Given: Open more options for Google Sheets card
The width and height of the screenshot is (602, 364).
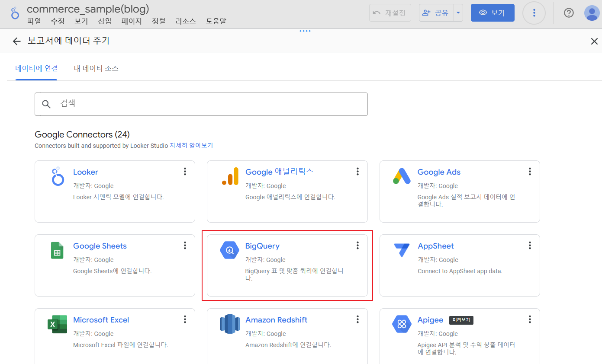Looking at the screenshot, I should click(x=185, y=246).
